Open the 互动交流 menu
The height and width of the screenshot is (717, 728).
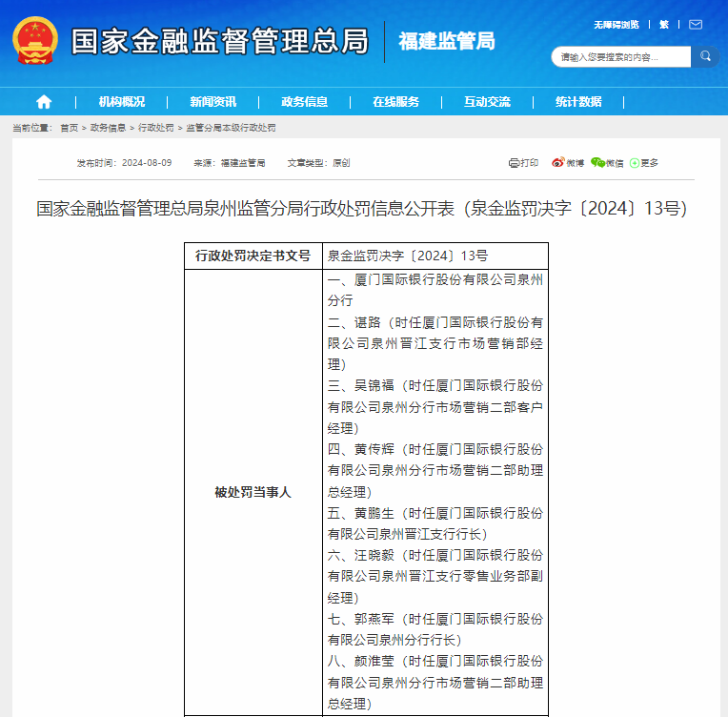click(x=487, y=102)
